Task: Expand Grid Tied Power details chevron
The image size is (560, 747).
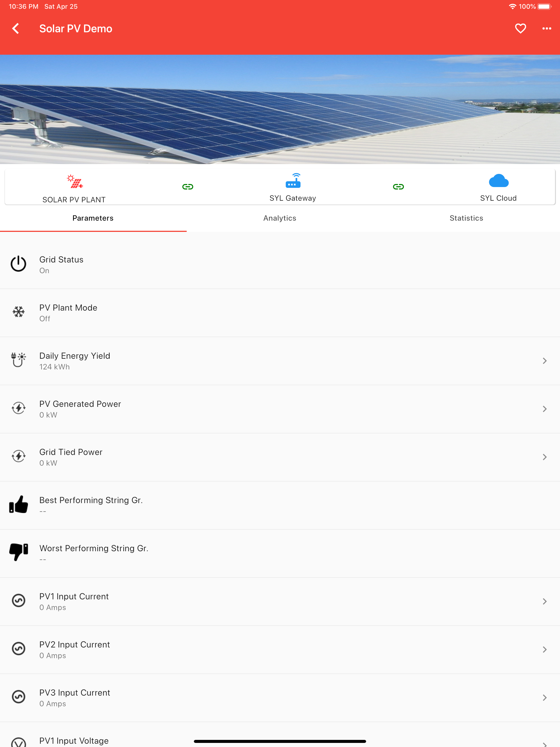Action: [544, 457]
